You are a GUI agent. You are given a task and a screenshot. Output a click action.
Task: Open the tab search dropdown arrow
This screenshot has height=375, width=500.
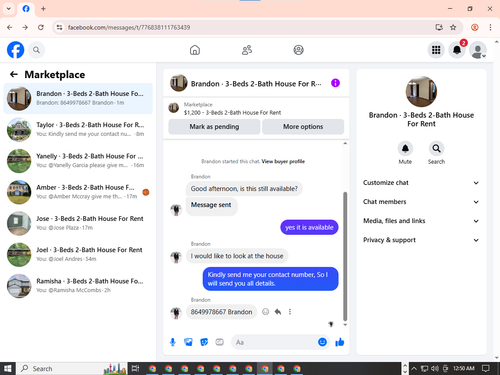(x=9, y=9)
